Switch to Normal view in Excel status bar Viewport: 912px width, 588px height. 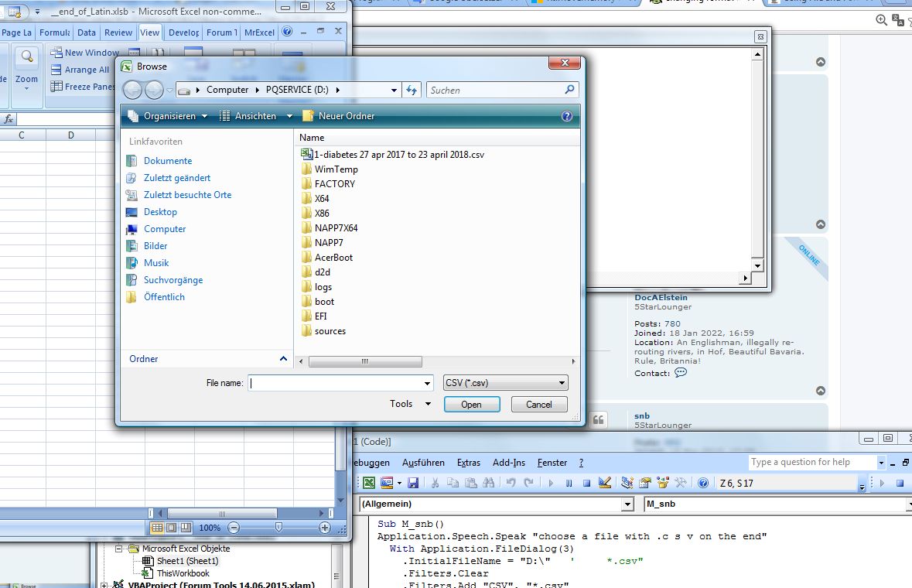(x=157, y=528)
